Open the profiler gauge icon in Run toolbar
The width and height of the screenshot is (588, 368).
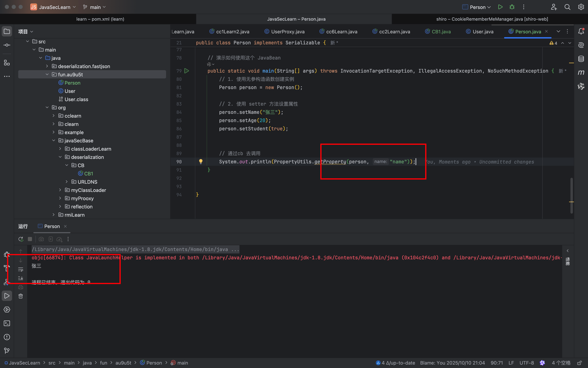59,239
